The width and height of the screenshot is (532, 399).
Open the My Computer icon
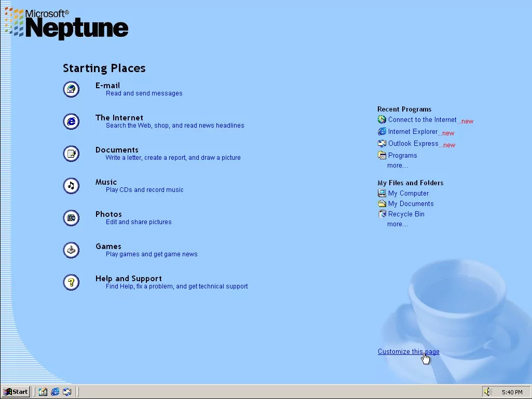382,193
